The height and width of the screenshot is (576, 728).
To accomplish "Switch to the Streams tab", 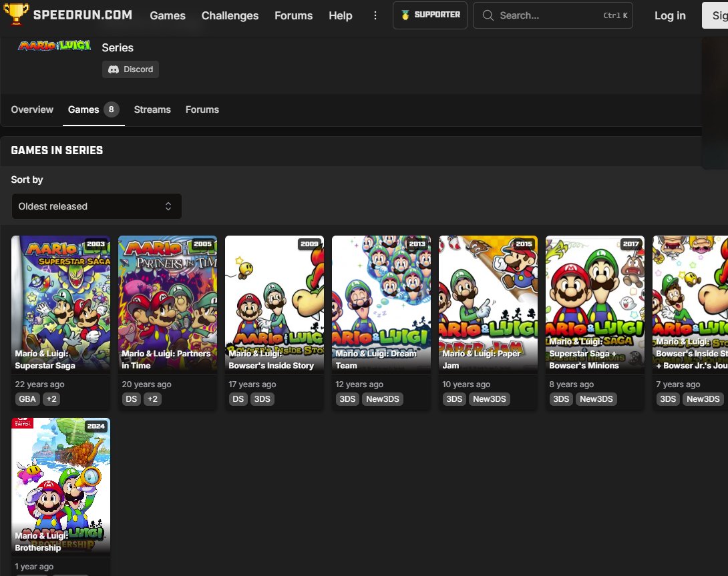I will pyautogui.click(x=152, y=109).
